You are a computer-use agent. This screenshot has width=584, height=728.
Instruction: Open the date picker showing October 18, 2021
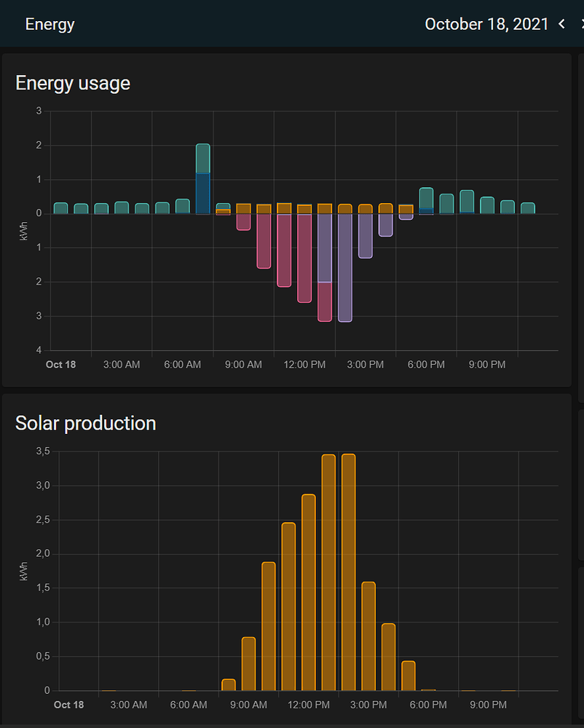[x=486, y=24]
